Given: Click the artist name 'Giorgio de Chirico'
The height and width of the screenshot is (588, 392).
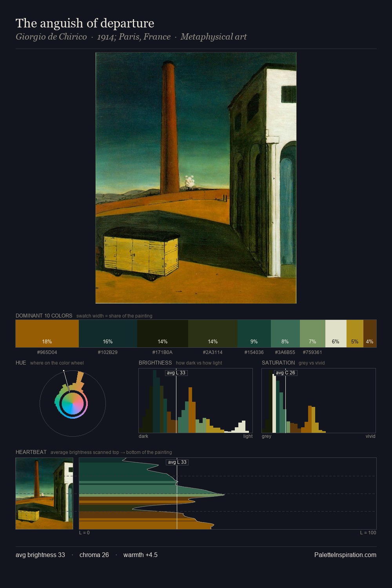Looking at the screenshot, I should click(51, 37).
